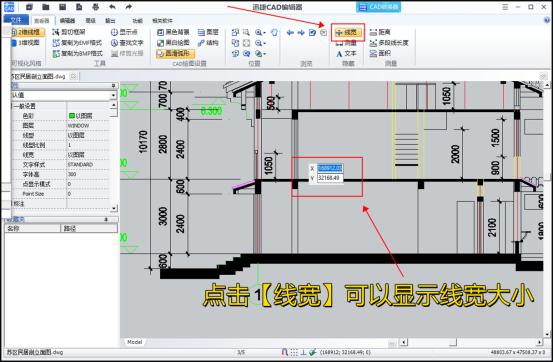This screenshot has height=362, width=554.
Task: Switch to 3维视图 view
Action: pos(26,43)
